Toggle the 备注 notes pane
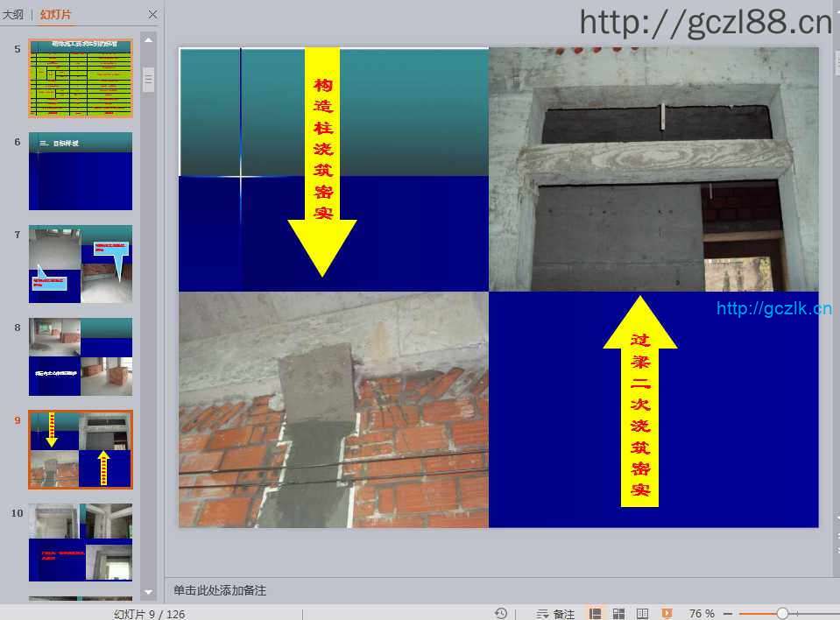The image size is (840, 620). point(555,614)
